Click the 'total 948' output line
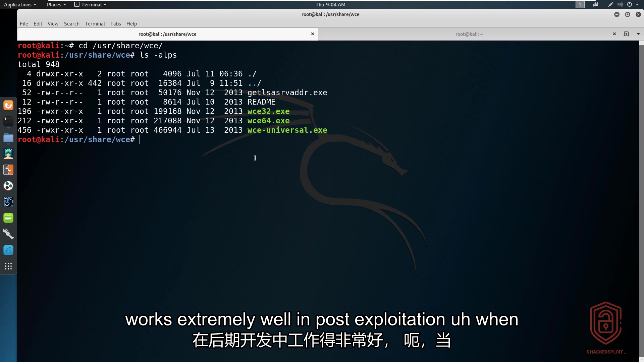This screenshot has width=644, height=362. 39,64
